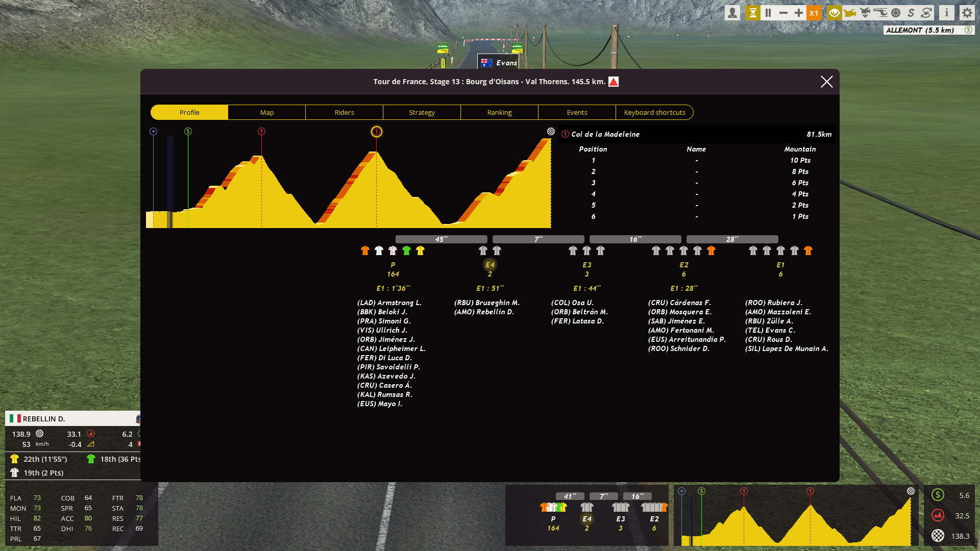Open the Riders tab
This screenshot has height=551, width=980.
(345, 112)
